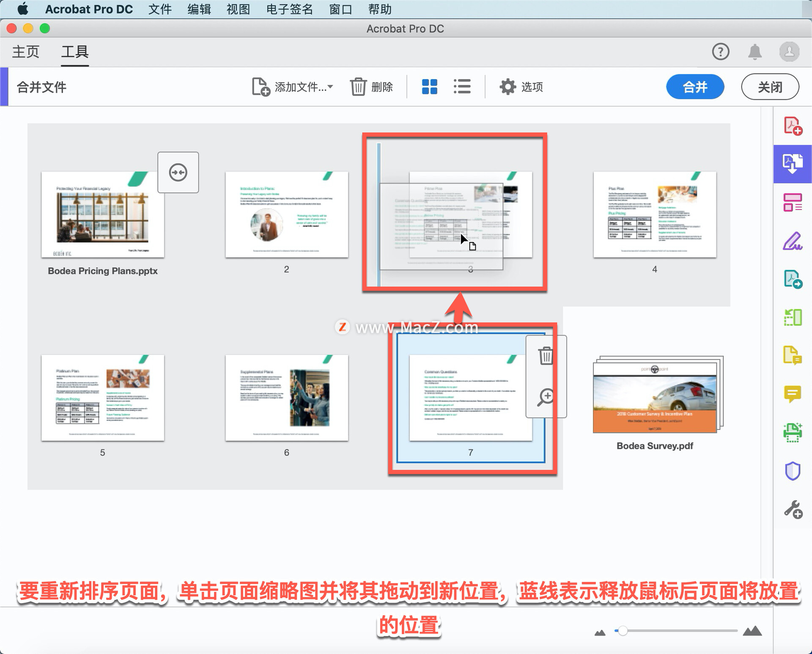The height and width of the screenshot is (654, 812).
Task: Click the small mountains zoom-out icon
Action: click(600, 632)
